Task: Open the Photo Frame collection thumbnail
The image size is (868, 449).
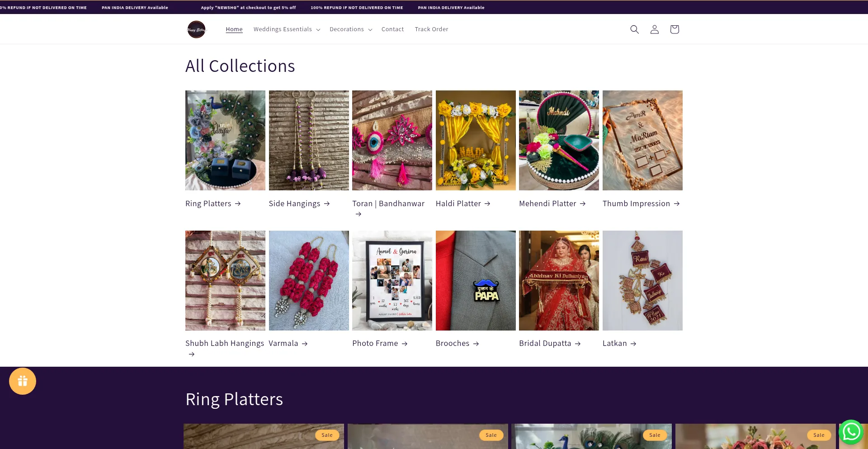Action: pos(392,280)
